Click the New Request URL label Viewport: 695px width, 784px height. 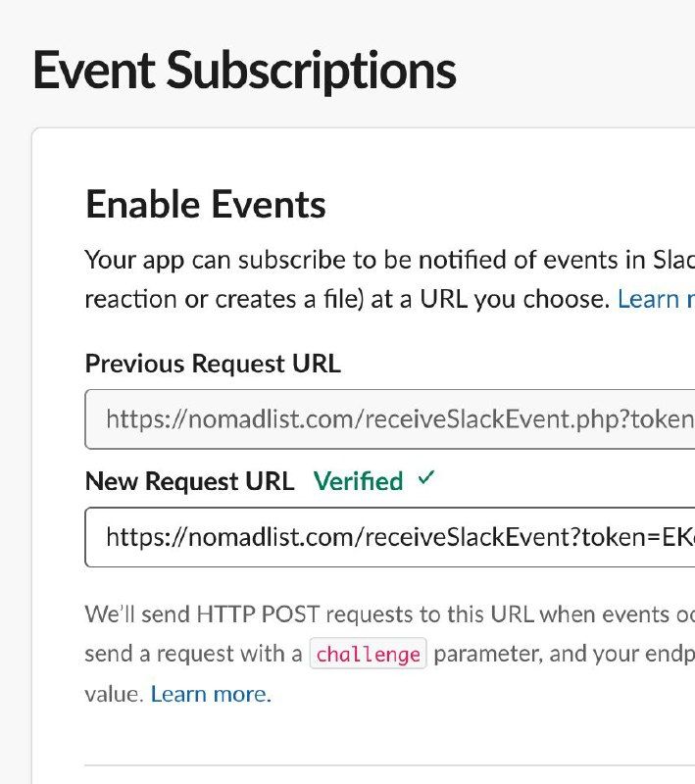coord(189,481)
